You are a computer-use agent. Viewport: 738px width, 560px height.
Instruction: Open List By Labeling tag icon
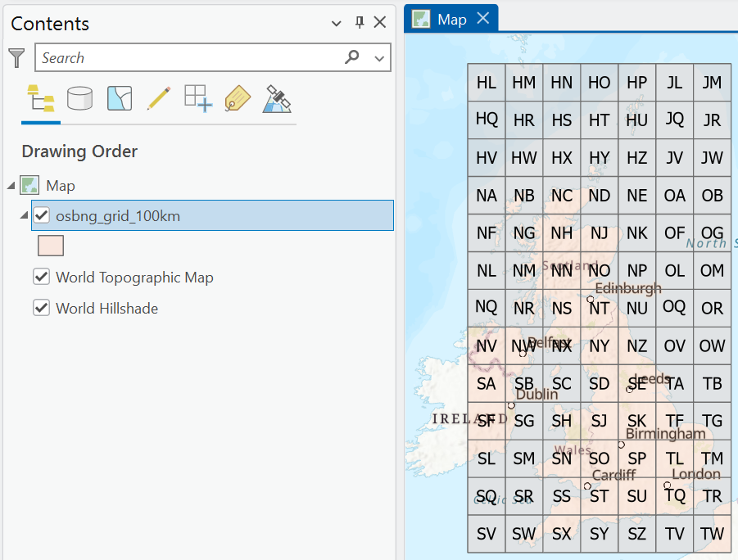tap(238, 98)
